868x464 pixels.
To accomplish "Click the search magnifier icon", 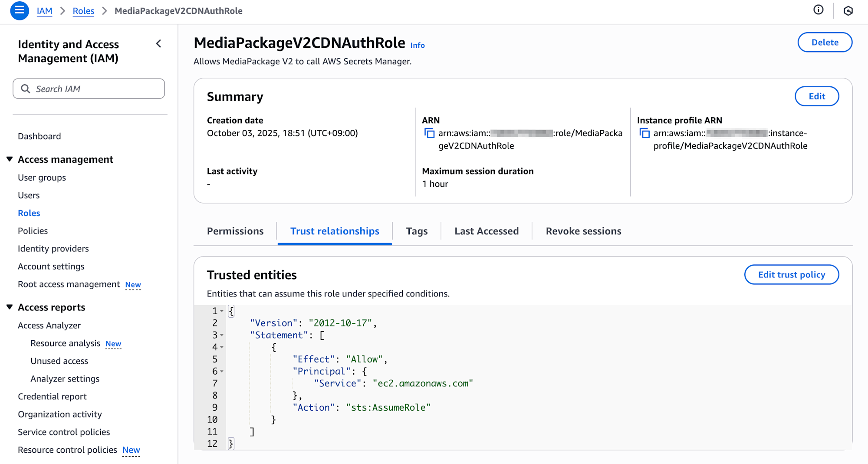I will [26, 89].
